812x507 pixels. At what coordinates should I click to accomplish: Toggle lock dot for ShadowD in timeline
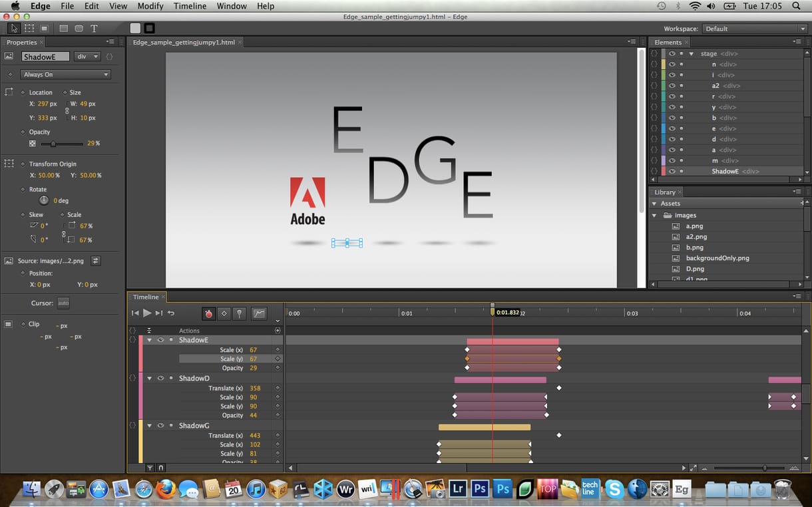[x=171, y=378]
